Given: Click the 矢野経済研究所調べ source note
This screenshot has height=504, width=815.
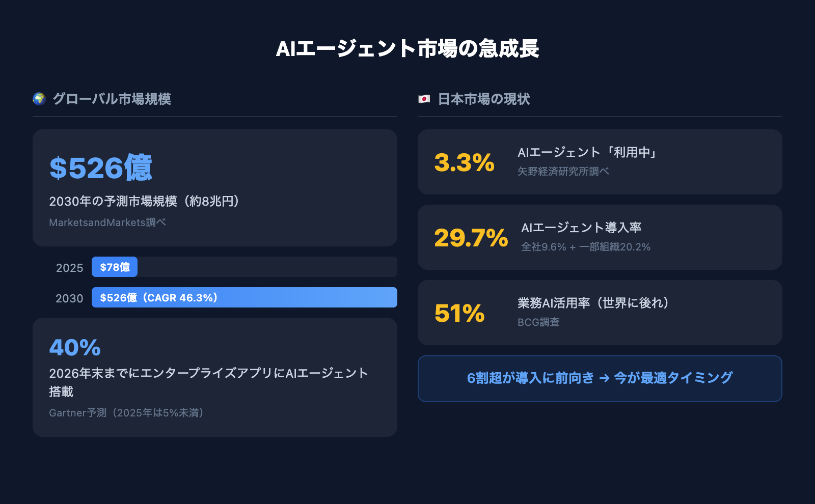Looking at the screenshot, I should coord(563,172).
